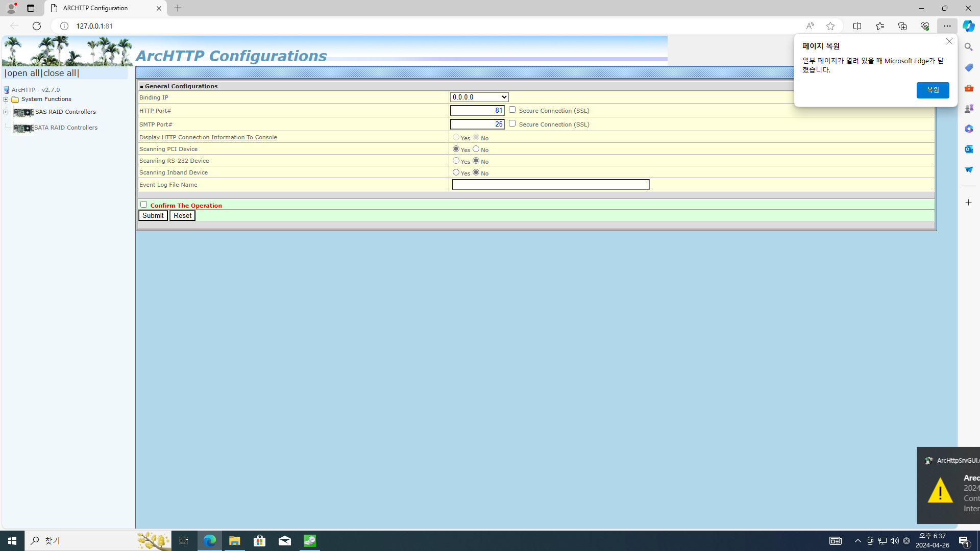Add page to favorites with the star icon
The height and width of the screenshot is (551, 980).
[830, 26]
